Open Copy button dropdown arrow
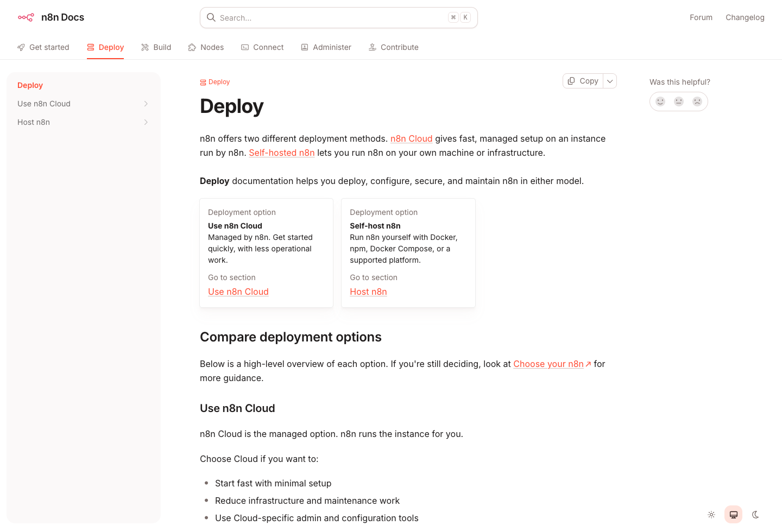Viewport: 782px width, 532px height. [x=610, y=81]
